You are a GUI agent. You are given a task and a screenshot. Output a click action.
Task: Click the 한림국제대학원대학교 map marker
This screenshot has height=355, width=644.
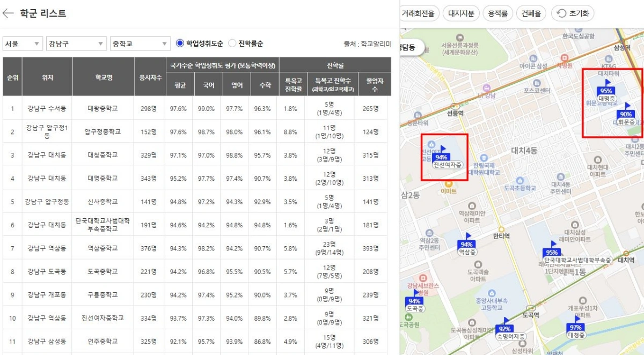(x=484, y=158)
